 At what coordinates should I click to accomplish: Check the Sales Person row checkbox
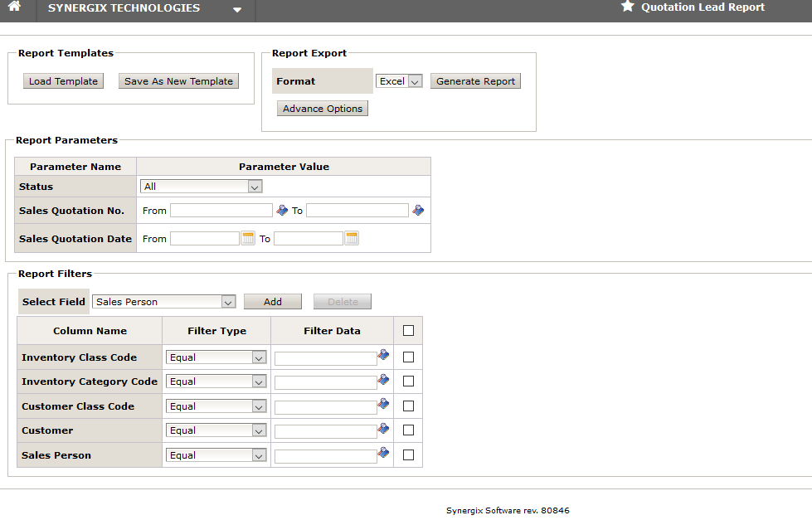pos(407,454)
